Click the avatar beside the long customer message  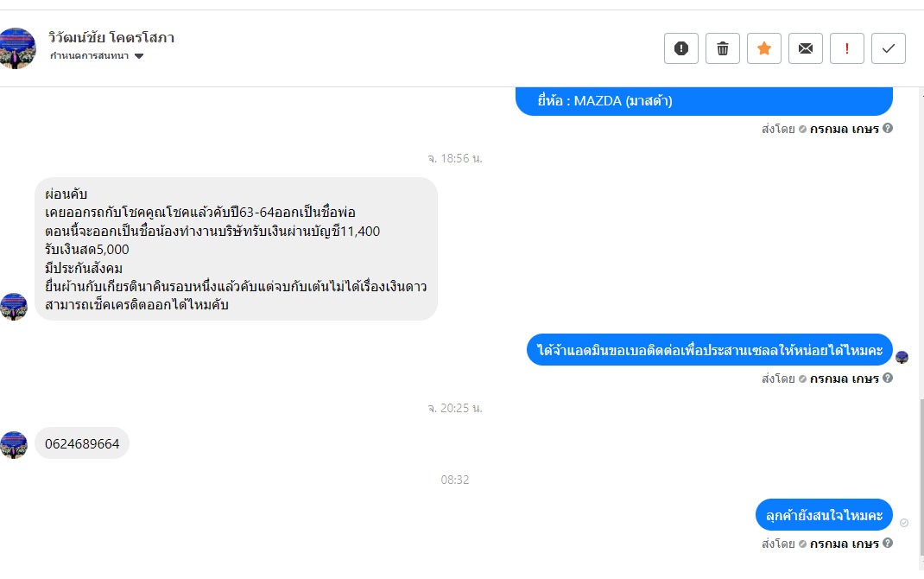(14, 307)
